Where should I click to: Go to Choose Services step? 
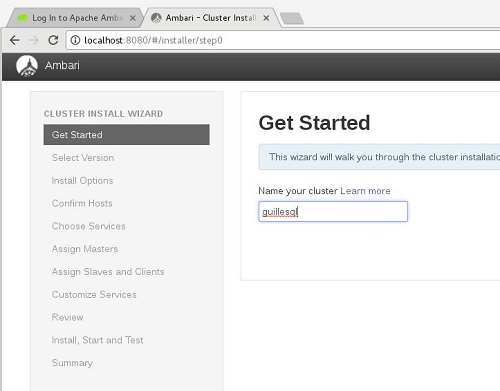click(89, 226)
